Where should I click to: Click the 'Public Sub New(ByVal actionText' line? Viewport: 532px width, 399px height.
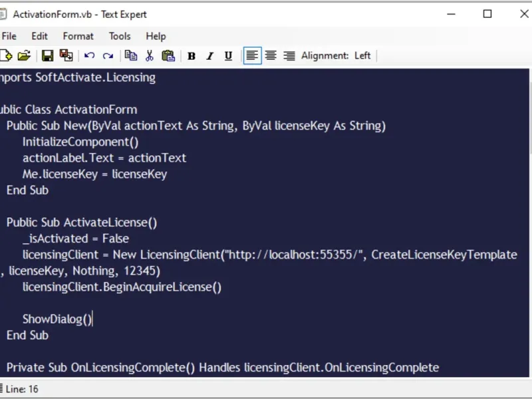tap(196, 126)
